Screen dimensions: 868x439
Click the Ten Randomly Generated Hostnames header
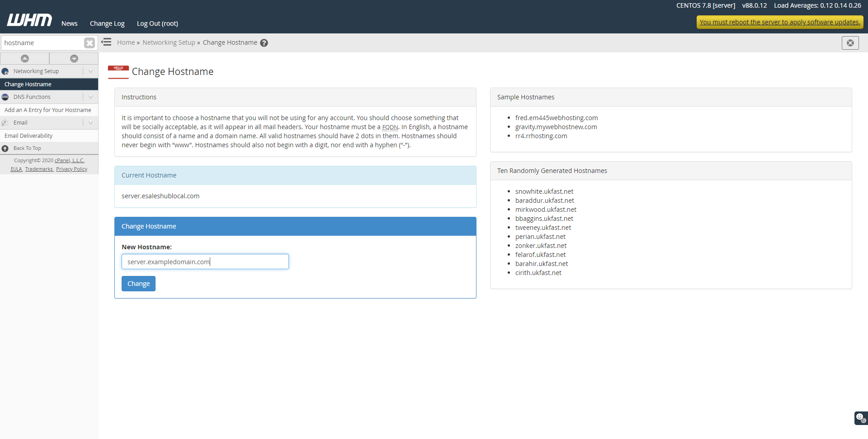[x=671, y=171]
